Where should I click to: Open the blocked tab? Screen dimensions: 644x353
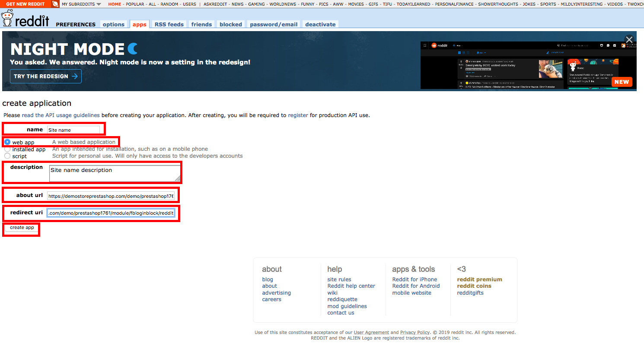(x=231, y=24)
